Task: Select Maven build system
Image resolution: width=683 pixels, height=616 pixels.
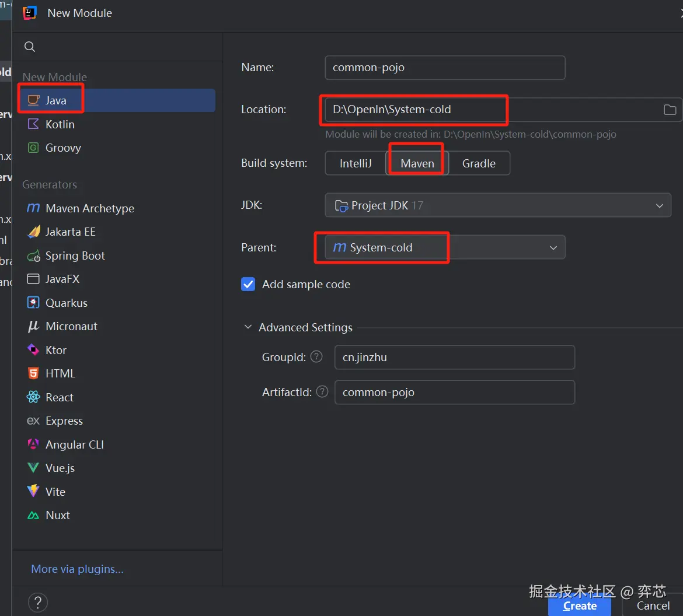Action: [417, 163]
